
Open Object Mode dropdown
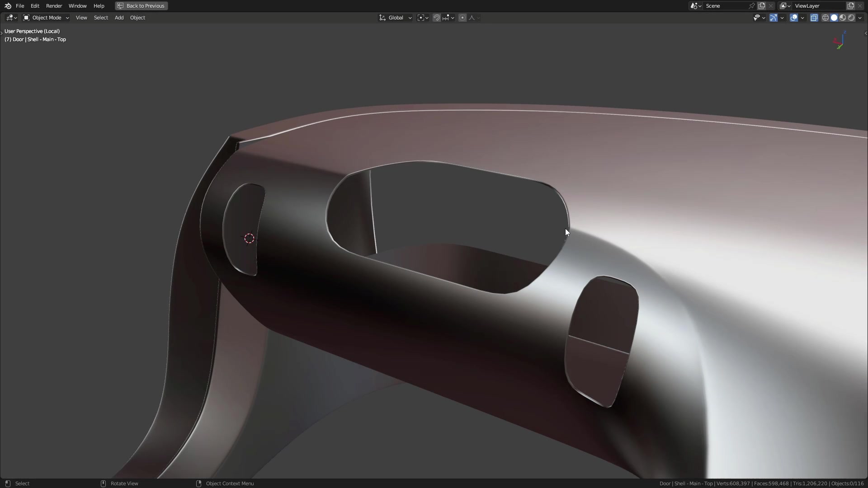point(46,18)
